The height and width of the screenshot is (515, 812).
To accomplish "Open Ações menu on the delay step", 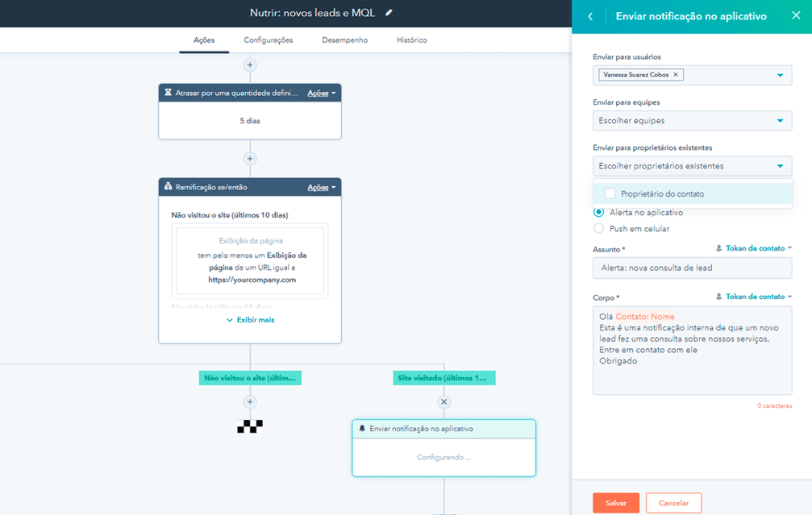I will [322, 93].
